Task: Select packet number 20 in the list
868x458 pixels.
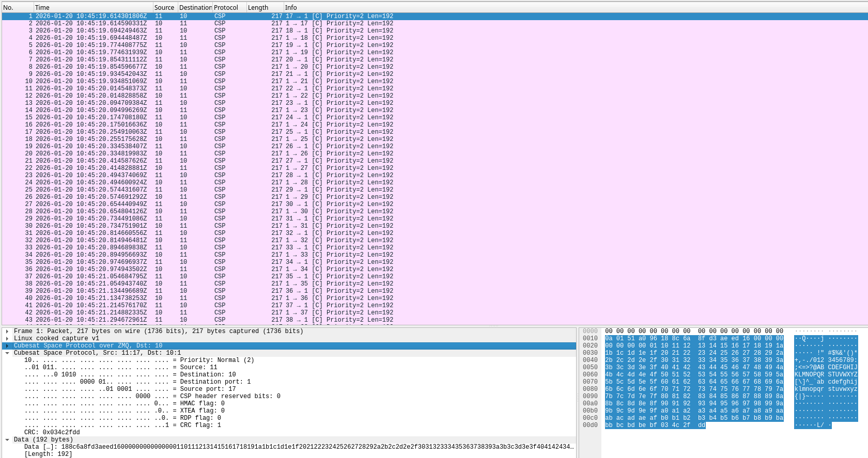Action: pos(207,153)
